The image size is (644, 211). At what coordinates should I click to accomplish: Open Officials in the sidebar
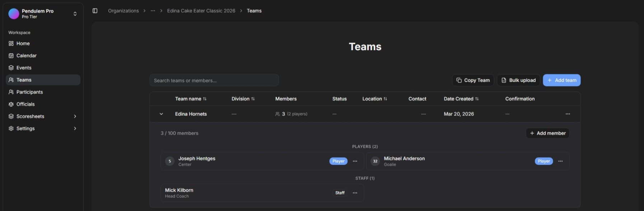(x=43, y=104)
